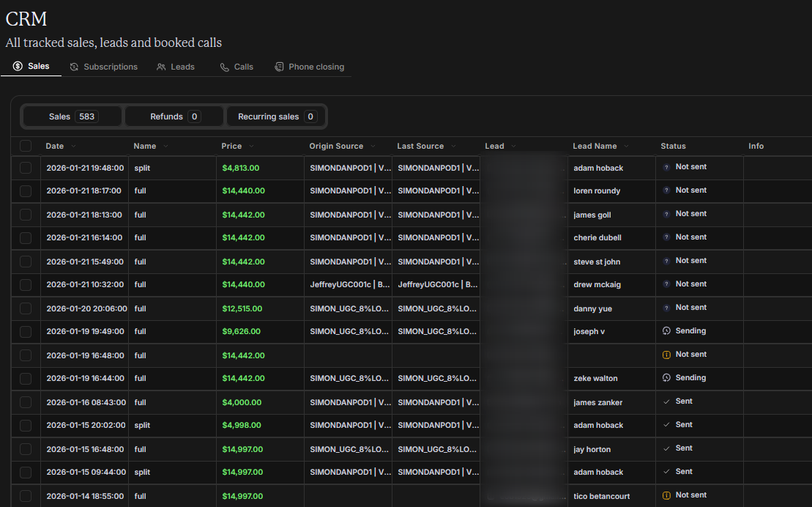Click the Sent checkmark for james zanker
This screenshot has height=507, width=812.
pyautogui.click(x=666, y=401)
